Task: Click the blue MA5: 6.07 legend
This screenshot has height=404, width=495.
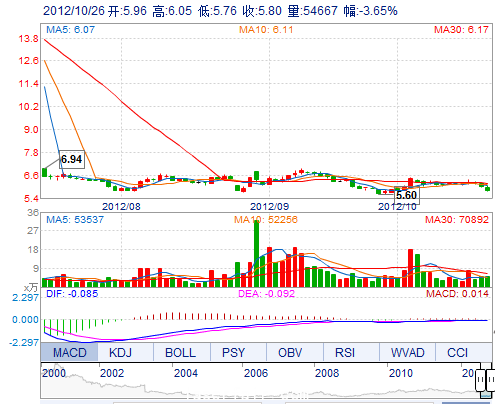Action: pyautogui.click(x=70, y=30)
